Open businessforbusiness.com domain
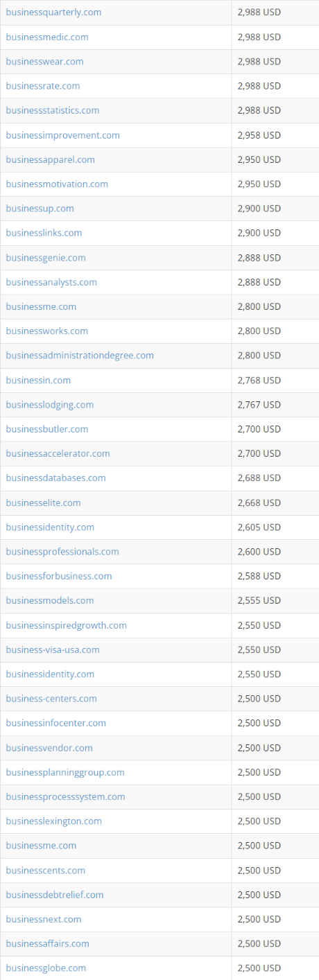 point(59,576)
